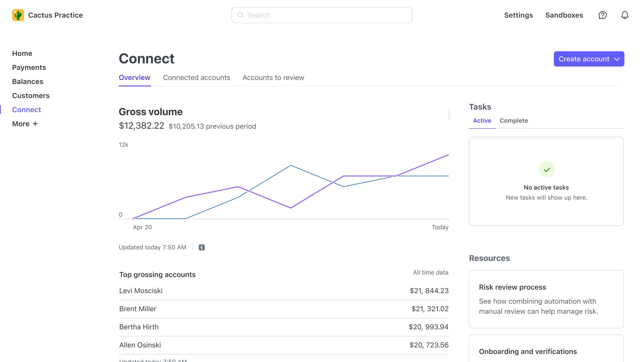Open the Onboarding and verifications resource card
Screen dimensions: 644x362
point(546,348)
